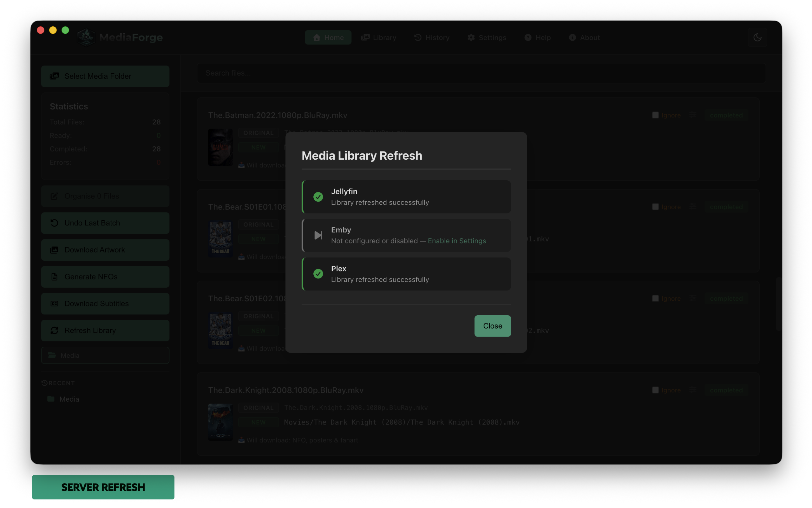Click Download Subtitles button
The image size is (812, 508).
(105, 304)
